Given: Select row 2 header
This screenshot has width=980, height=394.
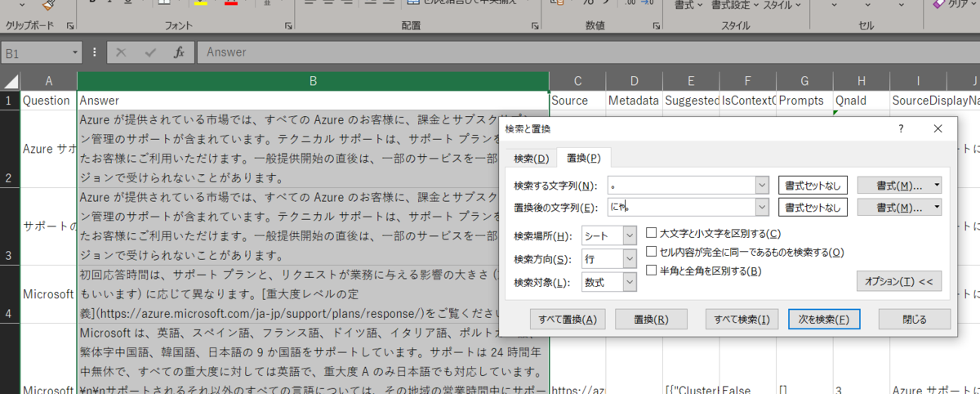Looking at the screenshot, I should [10, 149].
